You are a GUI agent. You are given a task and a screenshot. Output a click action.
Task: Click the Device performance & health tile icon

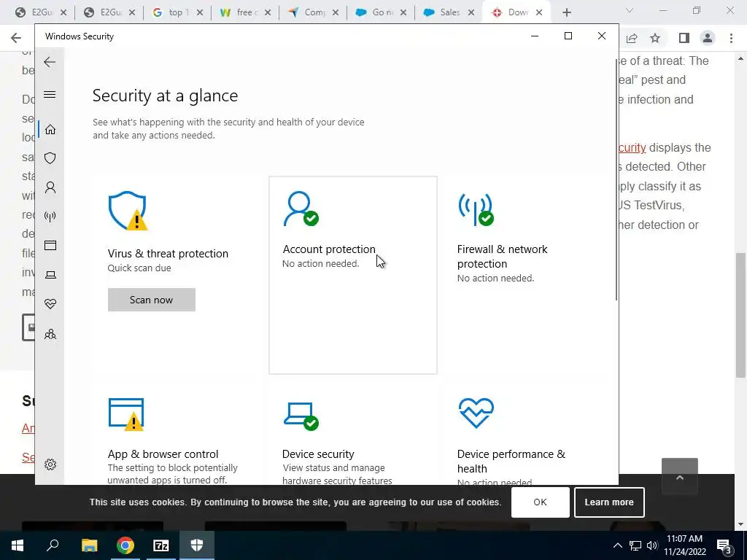click(x=476, y=413)
